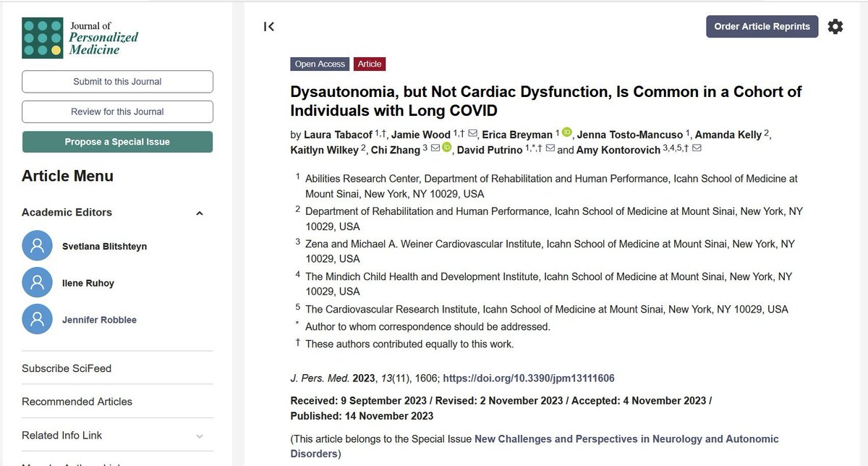The width and height of the screenshot is (868, 466).
Task: Click the Open Access badge
Action: 320,64
